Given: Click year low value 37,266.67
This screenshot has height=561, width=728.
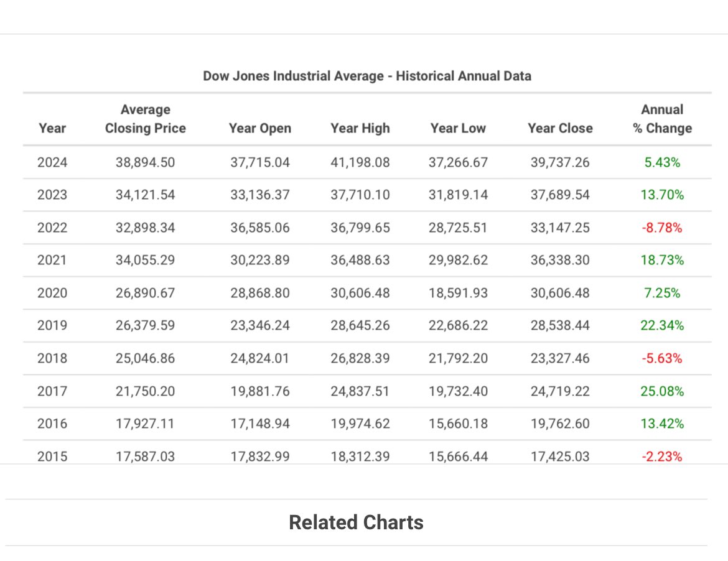Looking at the screenshot, I should (x=458, y=162).
